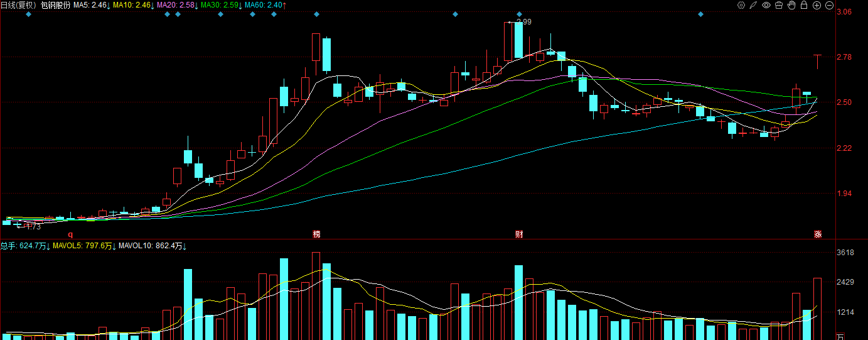Select the MA30: 2.59 indicator label
Screen dimensions: 868x340
tap(222, 5)
